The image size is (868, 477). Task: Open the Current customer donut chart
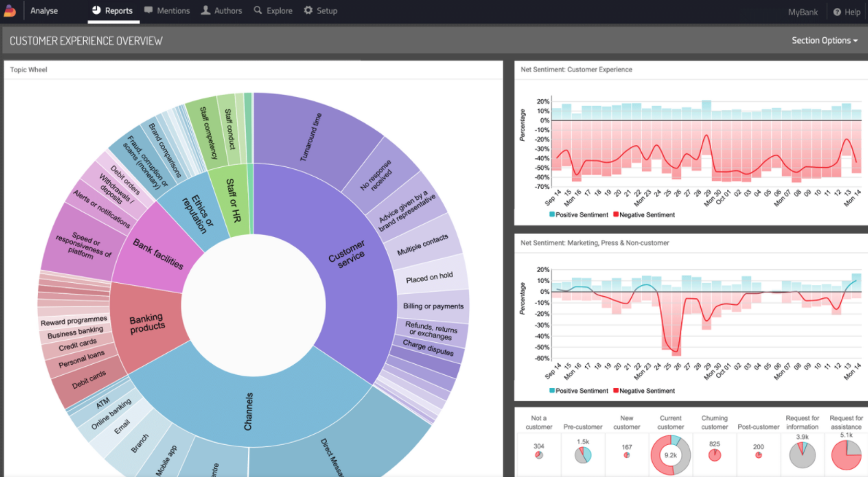(671, 455)
